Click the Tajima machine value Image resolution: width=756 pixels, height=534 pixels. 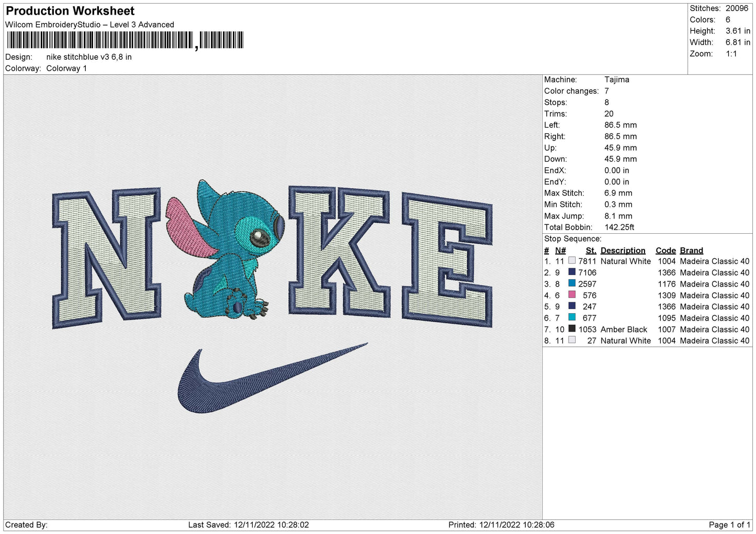point(616,79)
